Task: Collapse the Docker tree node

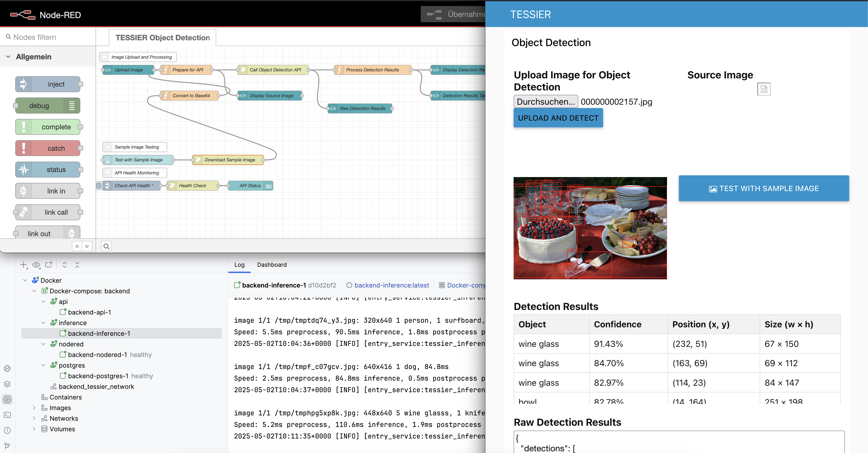Action: pos(25,280)
